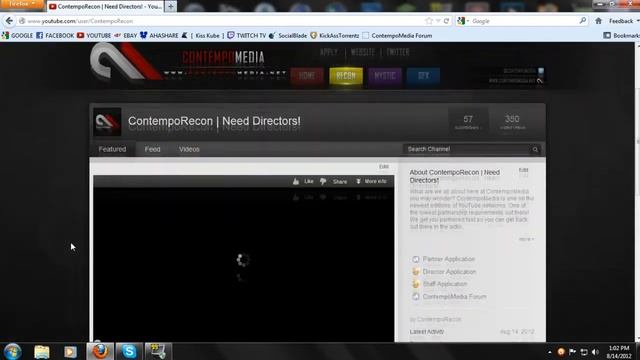
Task: Click the Google search field
Action: coord(524,21)
